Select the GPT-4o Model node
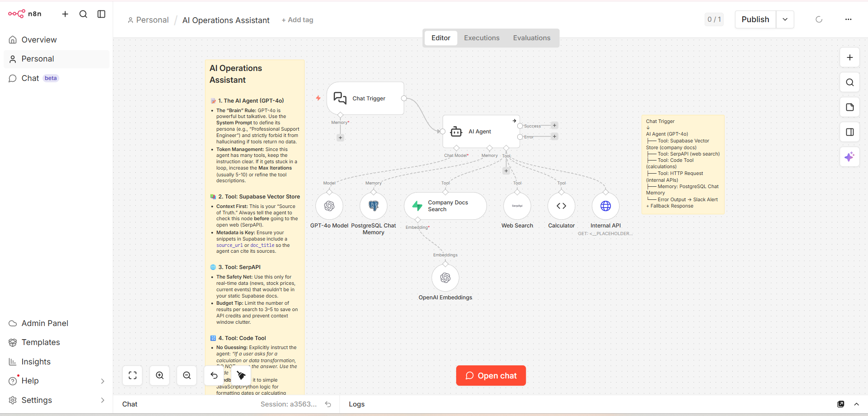The image size is (868, 416). pos(329,206)
